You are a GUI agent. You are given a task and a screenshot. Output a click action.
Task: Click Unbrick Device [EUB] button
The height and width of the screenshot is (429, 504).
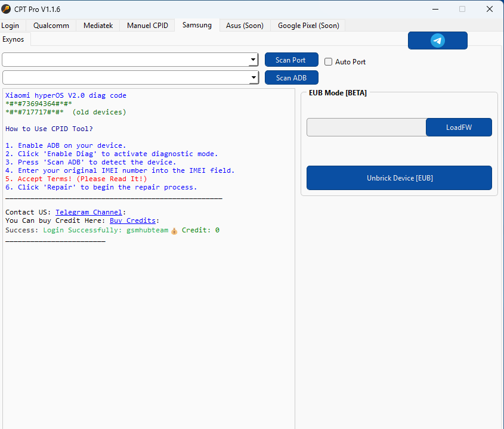(x=399, y=178)
